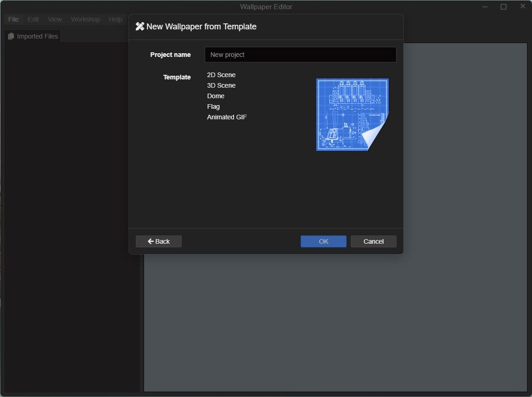Screen dimensions: 532x397
Task: Confirm the new wallpaper with OK
Action: pos(323,241)
